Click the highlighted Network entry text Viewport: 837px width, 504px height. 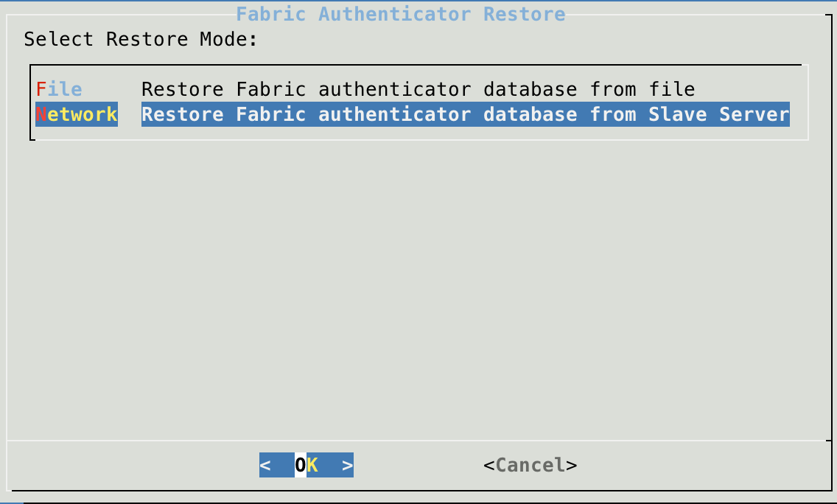click(77, 114)
